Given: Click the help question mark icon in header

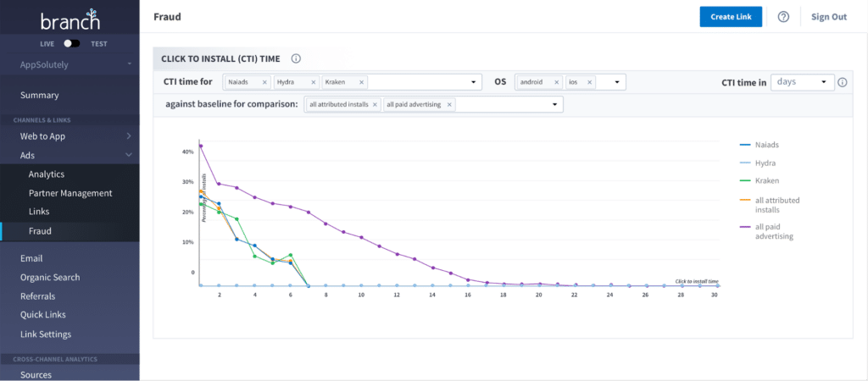Looking at the screenshot, I should pos(783,17).
